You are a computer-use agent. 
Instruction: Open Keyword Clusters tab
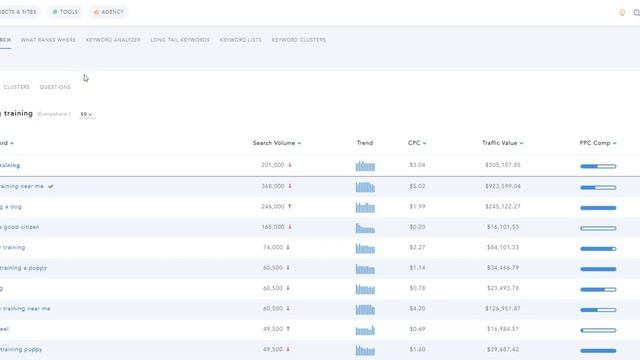tap(299, 40)
